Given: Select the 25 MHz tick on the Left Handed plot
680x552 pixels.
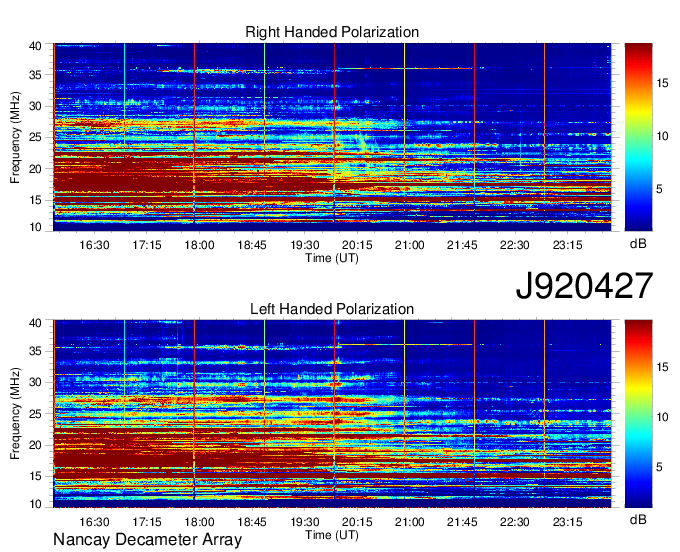Looking at the screenshot, I should 35,414.
